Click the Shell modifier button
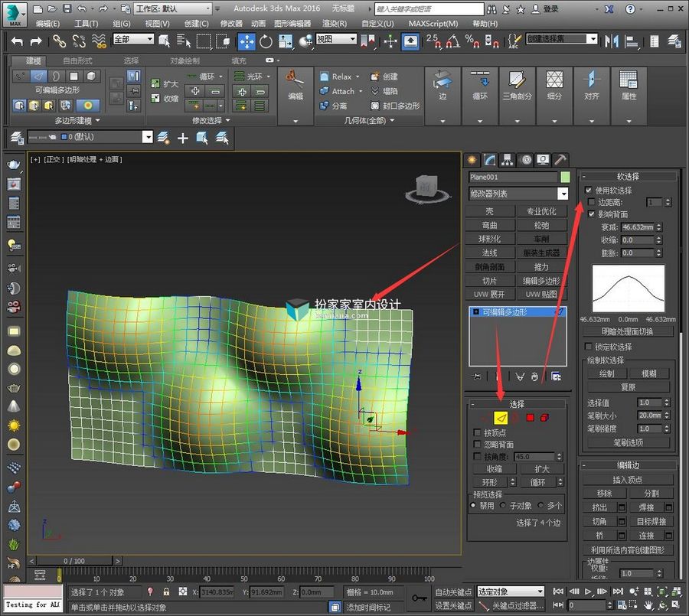The height and width of the screenshot is (616, 689). coord(489,211)
